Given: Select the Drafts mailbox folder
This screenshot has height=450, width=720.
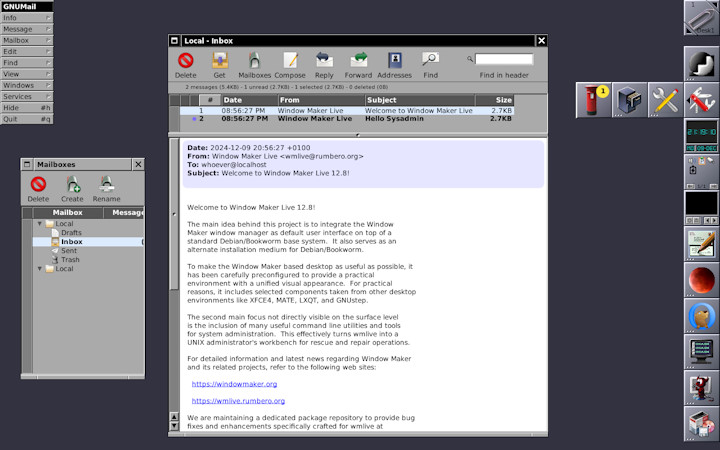Looking at the screenshot, I should point(71,233).
